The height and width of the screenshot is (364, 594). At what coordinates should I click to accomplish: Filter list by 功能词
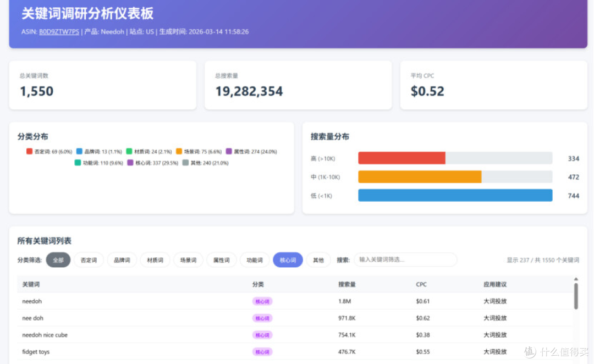pyautogui.click(x=254, y=260)
